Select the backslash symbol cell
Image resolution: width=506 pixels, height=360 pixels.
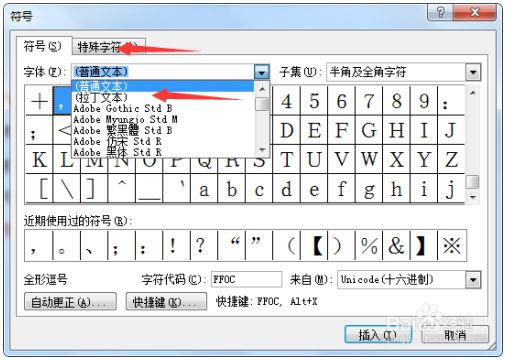[67, 188]
